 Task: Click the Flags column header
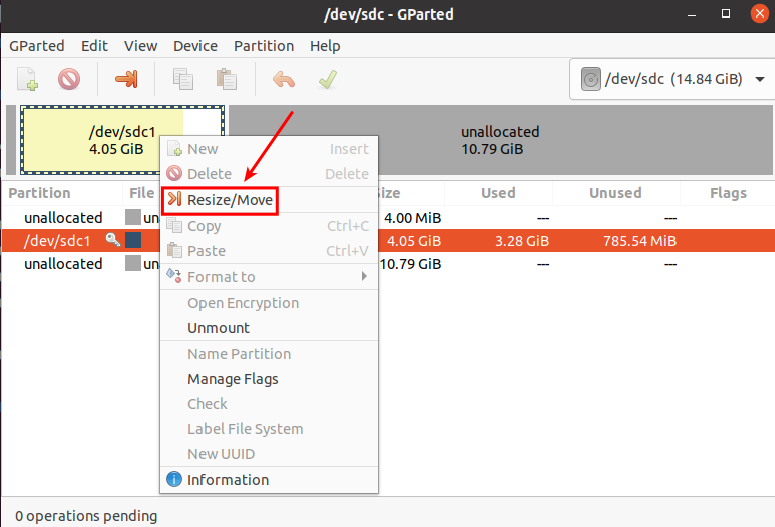coord(729,193)
